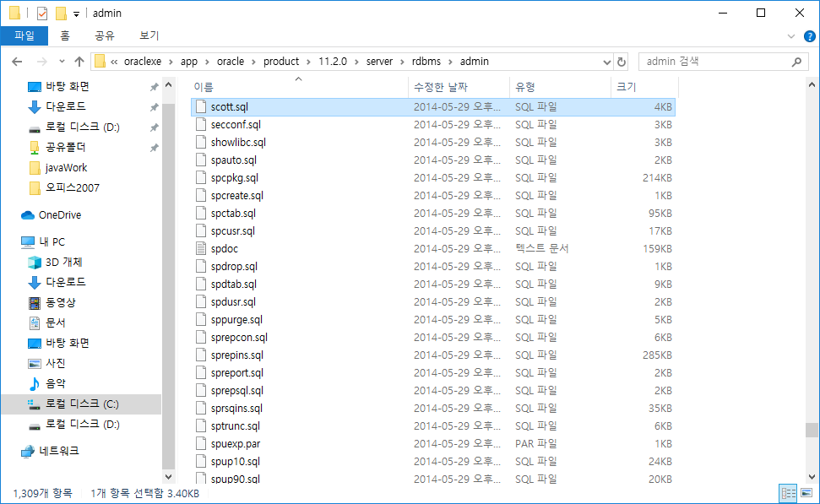Open the Help question mark icon
Viewport: 820px width, 504px height.
click(x=810, y=36)
